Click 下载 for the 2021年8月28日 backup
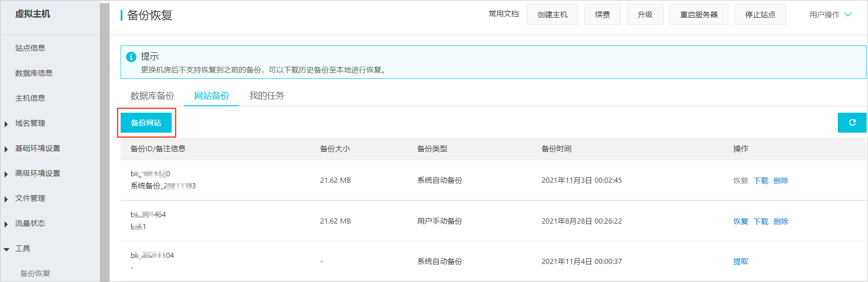868x282 pixels. [761, 221]
